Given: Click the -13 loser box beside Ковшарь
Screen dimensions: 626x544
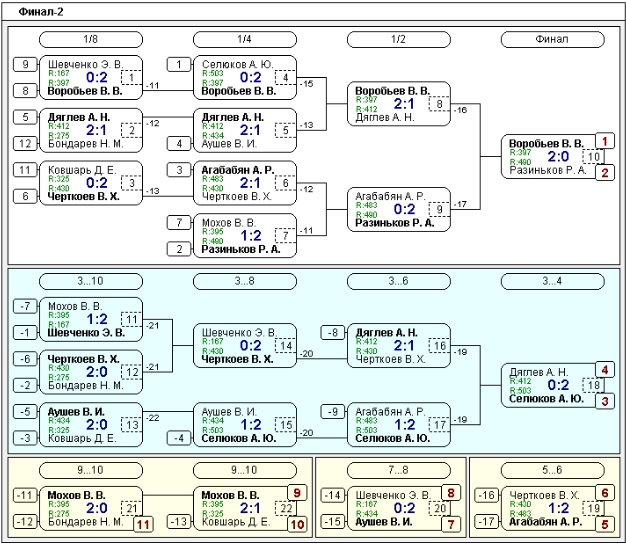Looking at the screenshot, I should point(179,522).
